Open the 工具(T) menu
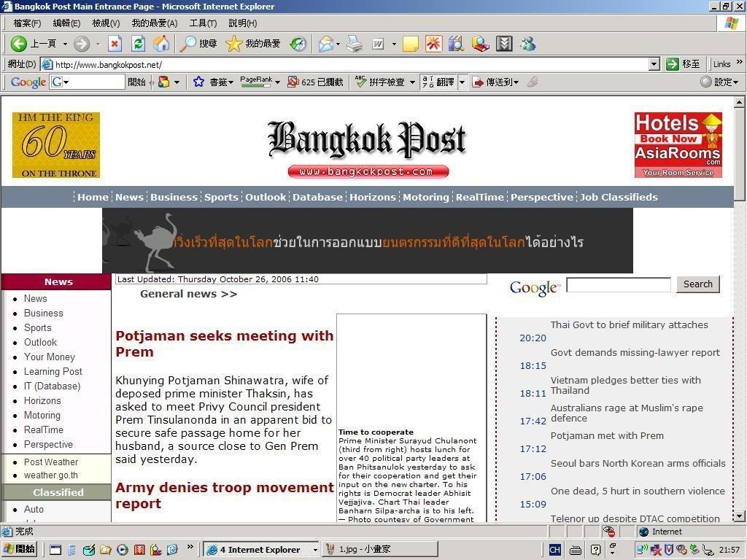Image resolution: width=747 pixels, height=560 pixels. pos(202,23)
